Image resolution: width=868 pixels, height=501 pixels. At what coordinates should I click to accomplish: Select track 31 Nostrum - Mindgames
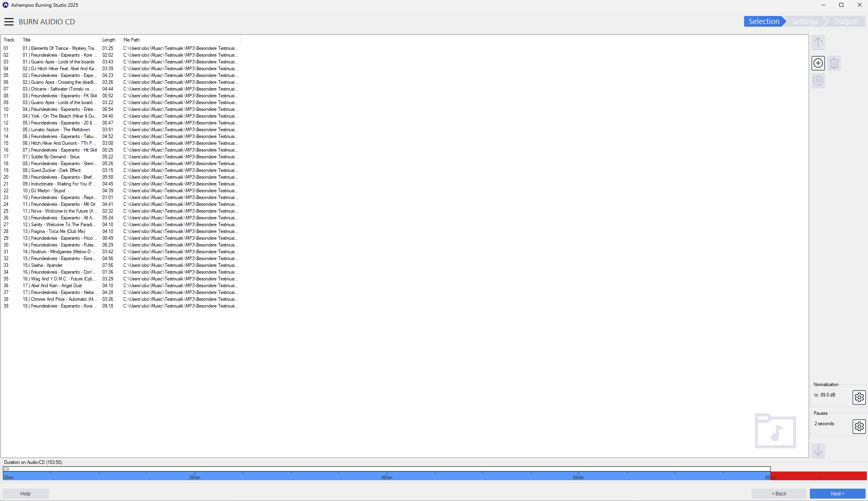(120, 252)
